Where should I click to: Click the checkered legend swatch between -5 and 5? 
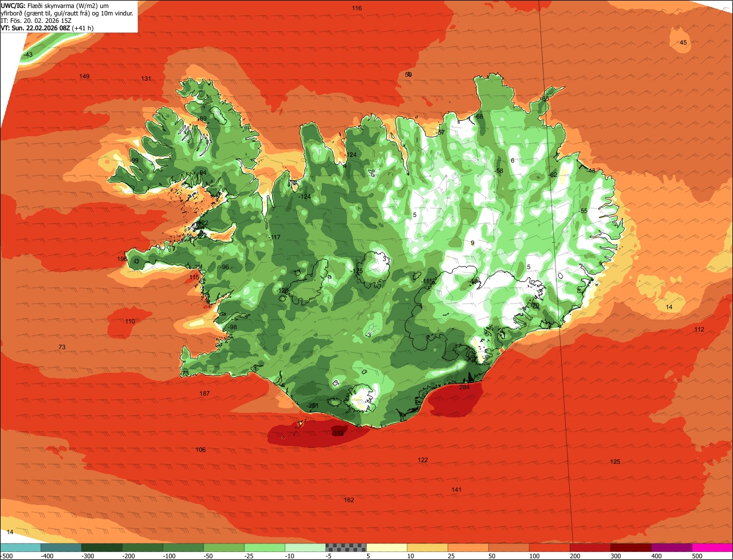coord(346,547)
